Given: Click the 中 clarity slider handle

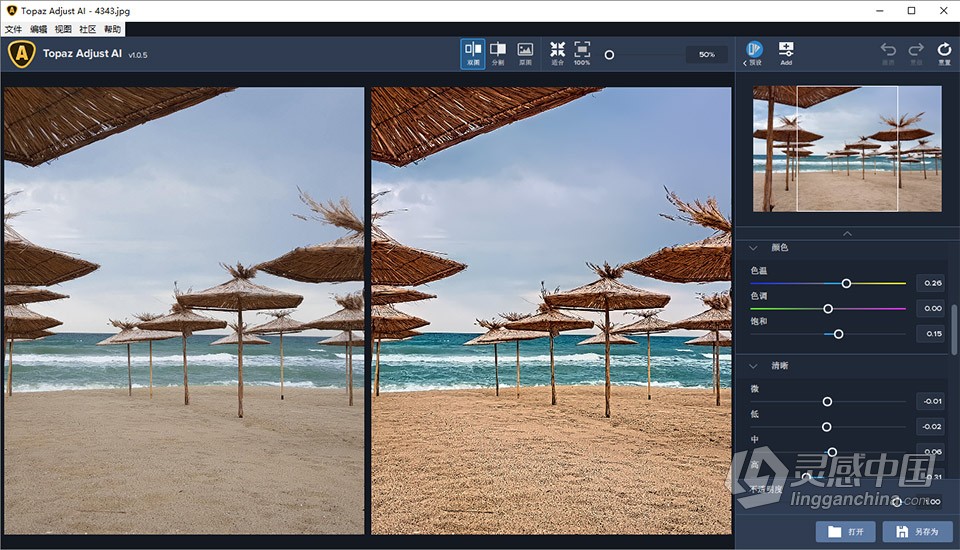Looking at the screenshot, I should click(831, 452).
